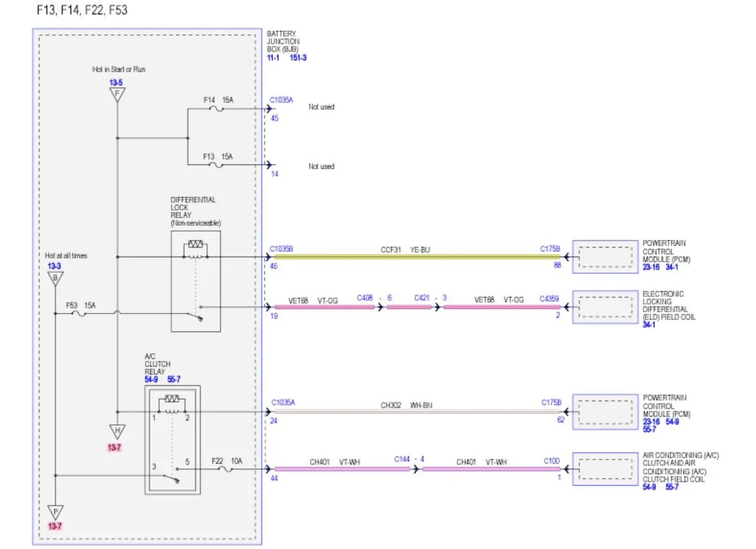This screenshot has height=549, width=756.
Task: Open the 151-3 link beside Battery Junction Box
Action: [x=298, y=58]
